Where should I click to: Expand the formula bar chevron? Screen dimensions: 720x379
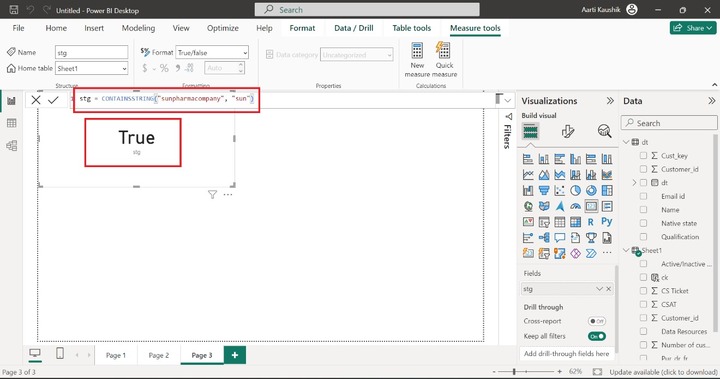pos(507,101)
